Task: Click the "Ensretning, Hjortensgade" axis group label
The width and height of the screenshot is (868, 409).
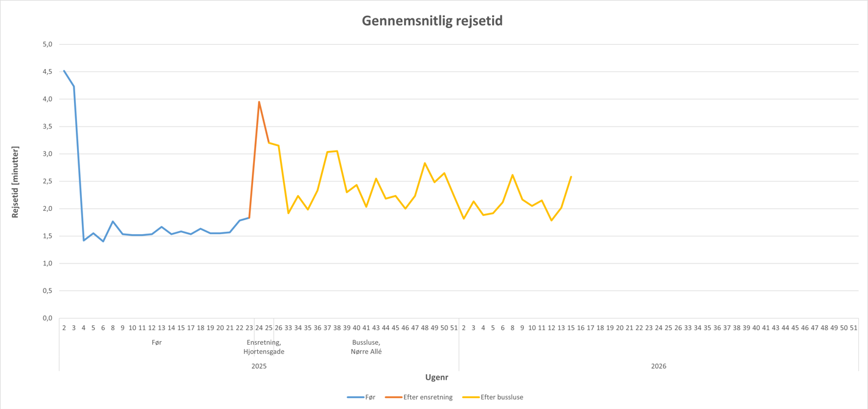Action: (x=263, y=347)
